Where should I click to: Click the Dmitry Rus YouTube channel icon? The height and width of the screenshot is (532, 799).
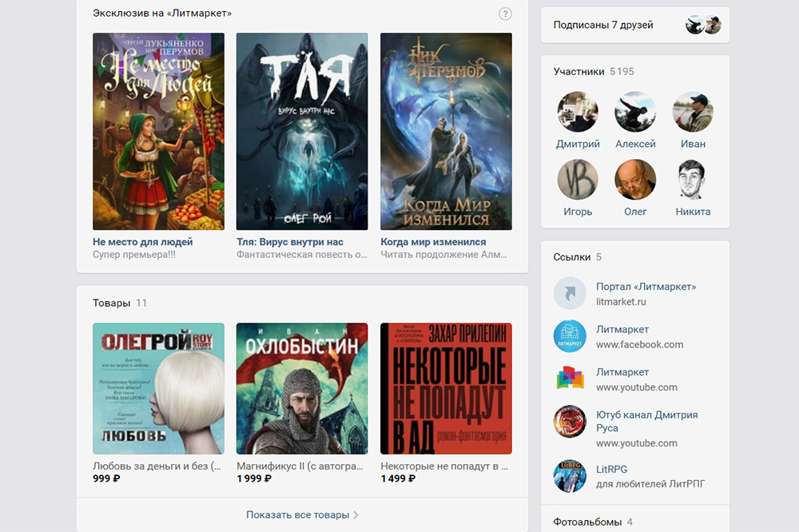[x=570, y=422]
